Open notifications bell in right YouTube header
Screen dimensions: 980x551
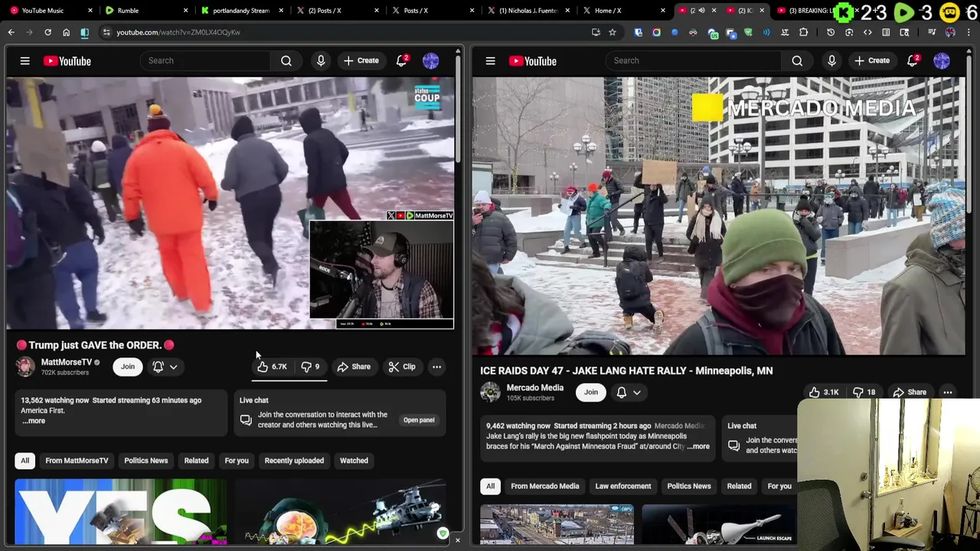pos(913,60)
